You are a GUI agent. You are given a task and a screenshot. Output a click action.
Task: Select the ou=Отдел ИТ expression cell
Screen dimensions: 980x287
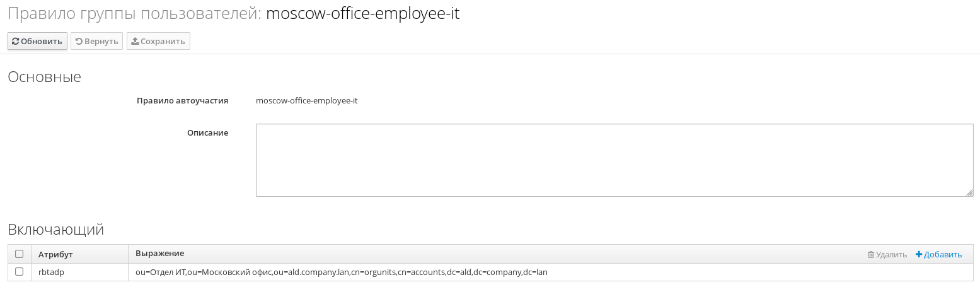[551, 272]
